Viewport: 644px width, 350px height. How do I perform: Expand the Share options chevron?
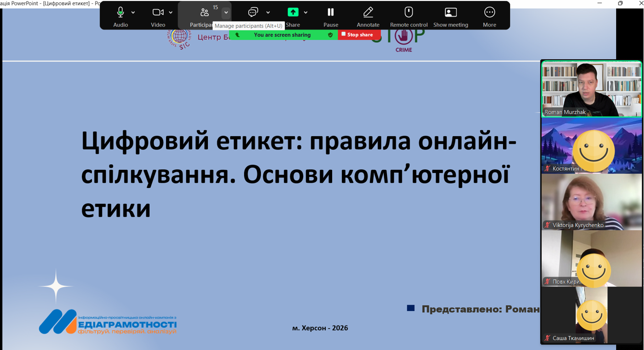(306, 13)
